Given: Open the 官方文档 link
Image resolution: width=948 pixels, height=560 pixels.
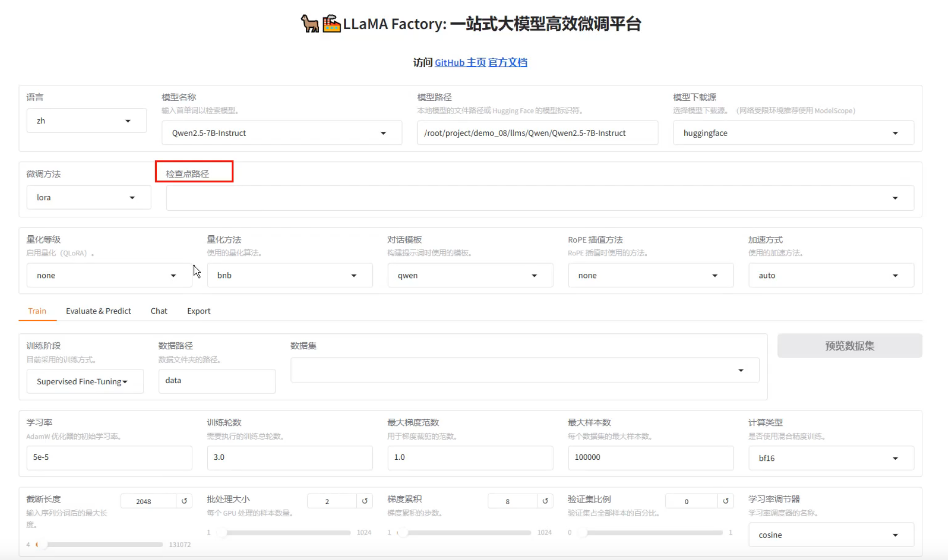Looking at the screenshot, I should (507, 62).
